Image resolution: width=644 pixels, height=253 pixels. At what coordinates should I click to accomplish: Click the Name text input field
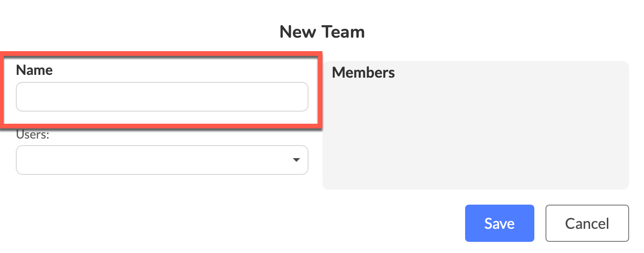162,97
